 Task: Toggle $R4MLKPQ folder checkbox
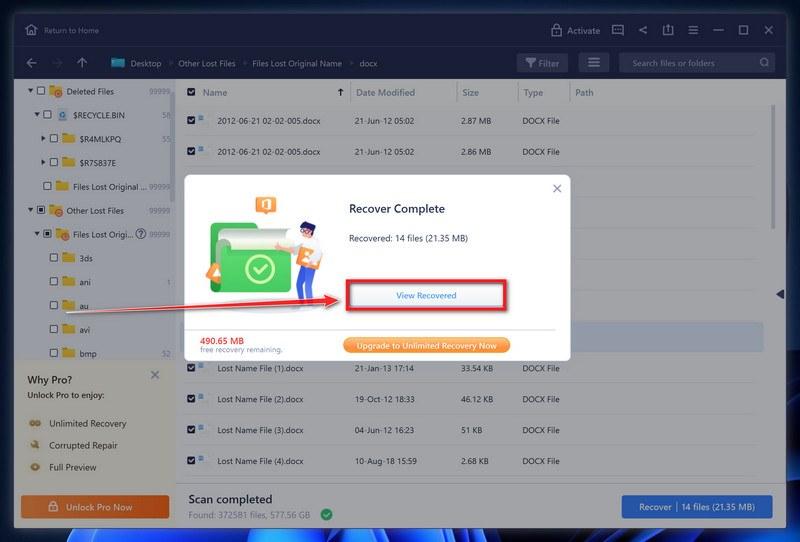tap(54, 138)
